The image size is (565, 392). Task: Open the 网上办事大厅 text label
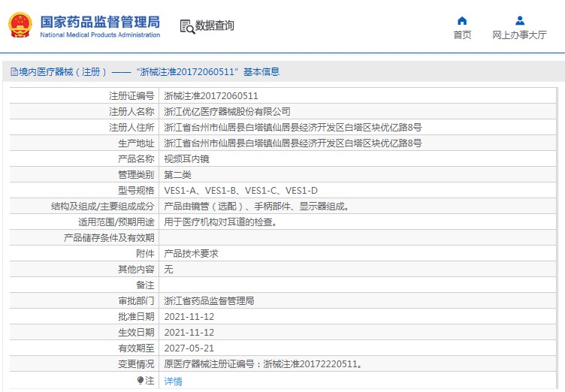coord(519,35)
